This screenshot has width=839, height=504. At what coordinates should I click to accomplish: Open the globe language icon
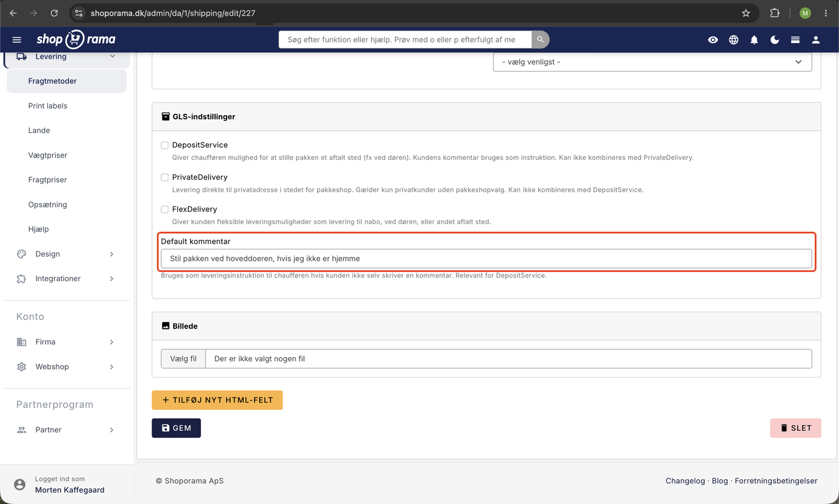pyautogui.click(x=734, y=40)
